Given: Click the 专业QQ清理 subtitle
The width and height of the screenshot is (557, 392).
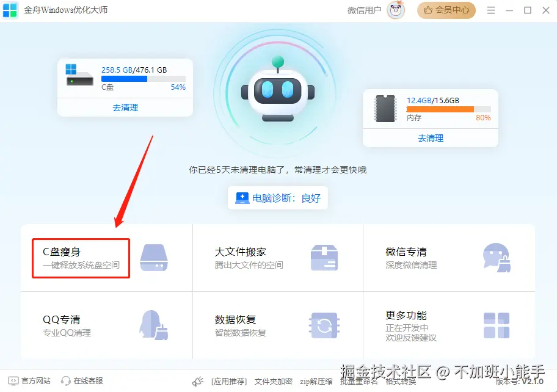Looking at the screenshot, I should click(67, 333).
